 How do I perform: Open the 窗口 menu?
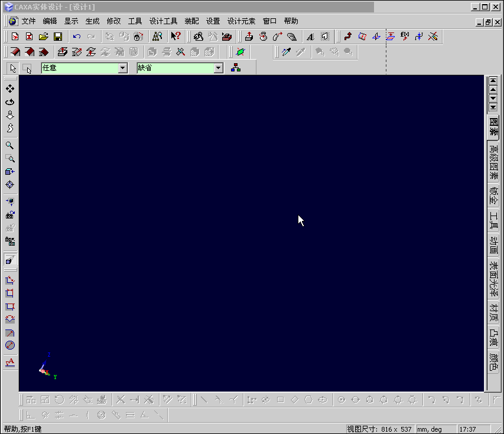coord(269,21)
